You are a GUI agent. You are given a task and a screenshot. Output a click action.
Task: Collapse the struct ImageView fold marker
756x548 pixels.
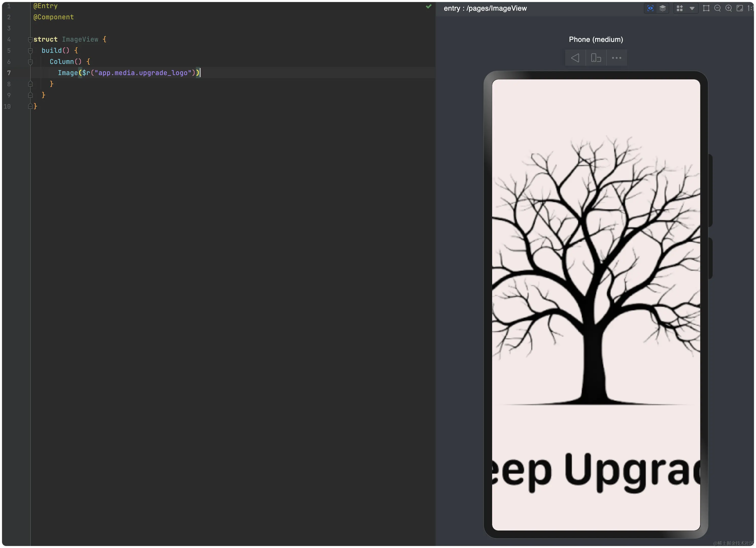tap(30, 40)
